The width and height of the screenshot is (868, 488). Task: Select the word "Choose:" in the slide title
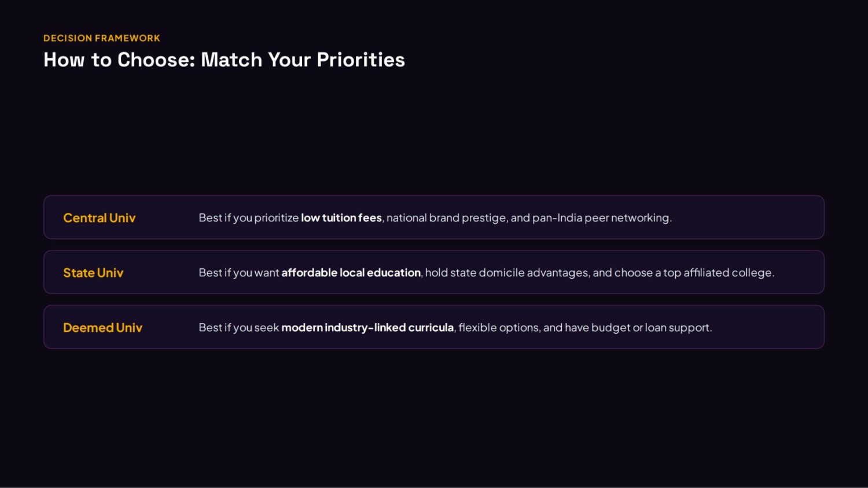pos(156,60)
